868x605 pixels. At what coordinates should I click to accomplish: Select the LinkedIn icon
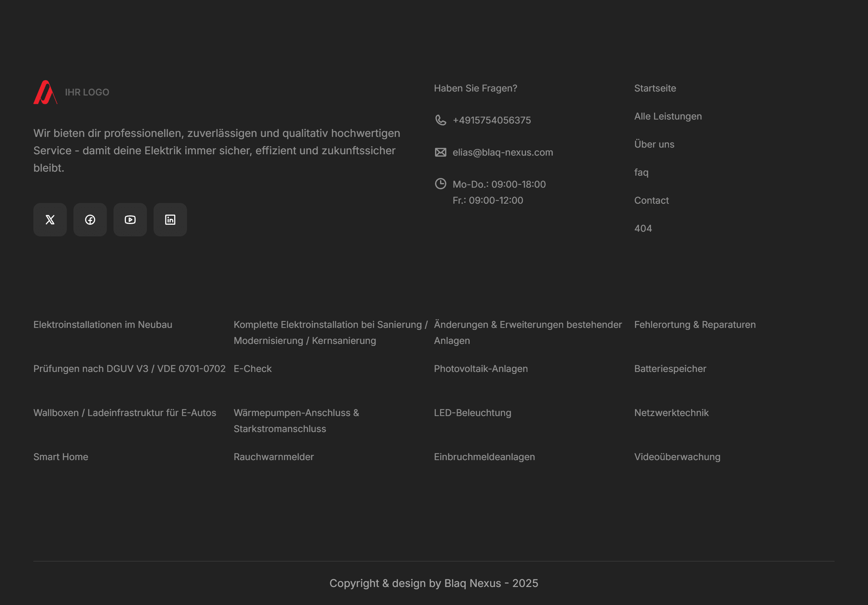170,220
